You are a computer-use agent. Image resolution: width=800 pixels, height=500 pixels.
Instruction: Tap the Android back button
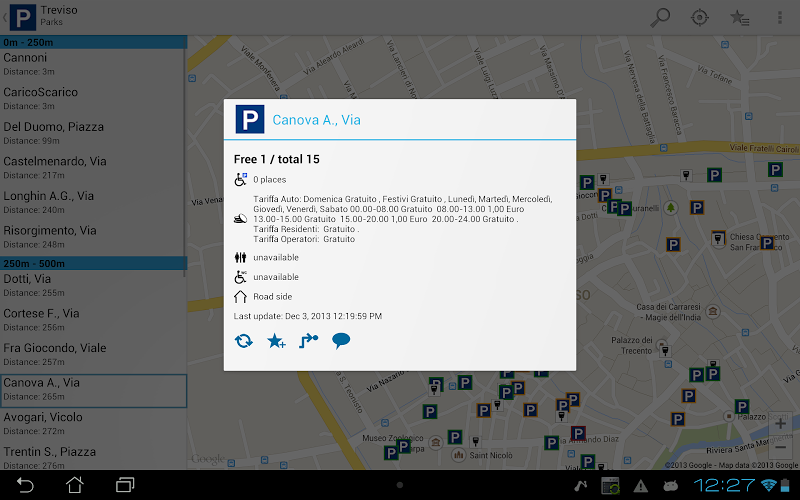[24, 485]
